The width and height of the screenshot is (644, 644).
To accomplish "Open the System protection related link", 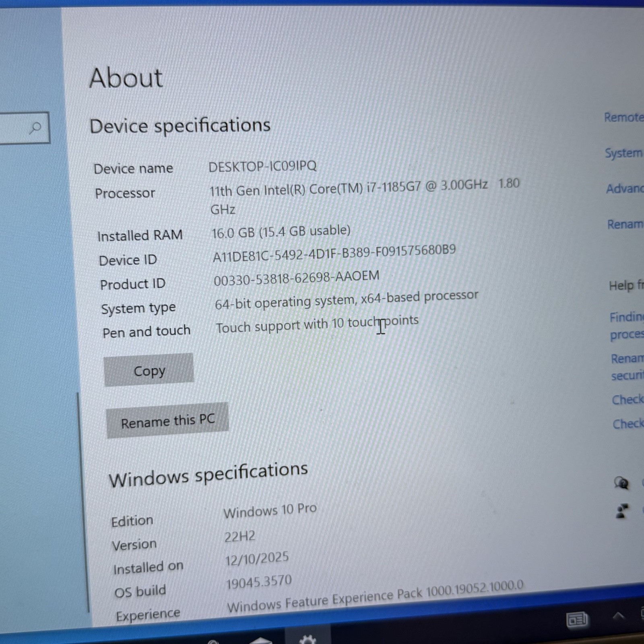I will (x=624, y=153).
